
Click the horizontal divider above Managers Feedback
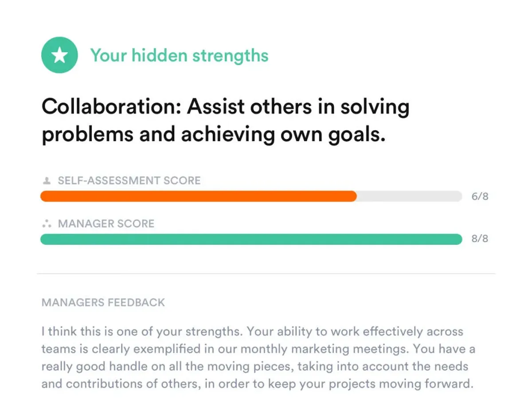(266, 274)
